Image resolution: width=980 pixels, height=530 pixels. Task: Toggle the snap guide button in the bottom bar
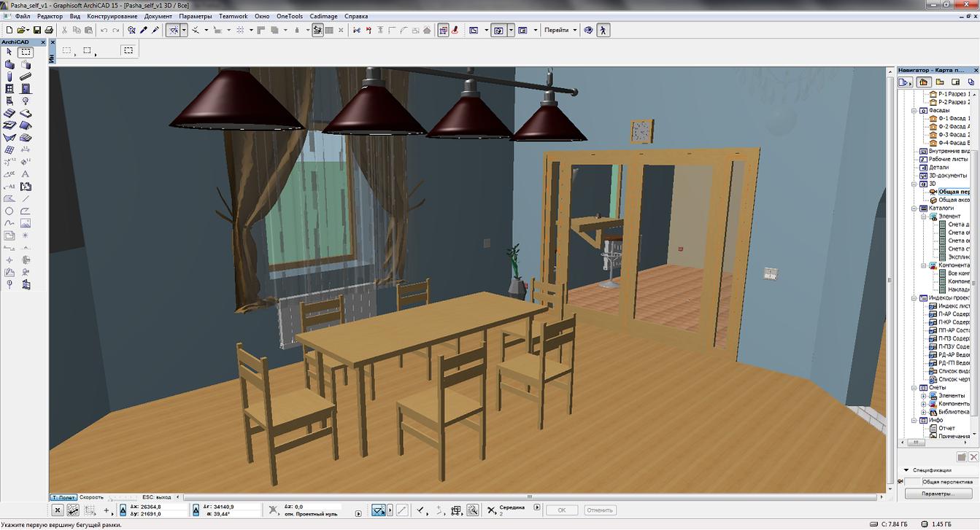[x=378, y=510]
